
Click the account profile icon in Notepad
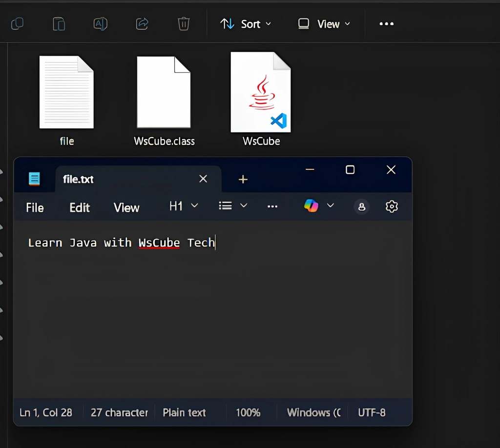click(362, 206)
